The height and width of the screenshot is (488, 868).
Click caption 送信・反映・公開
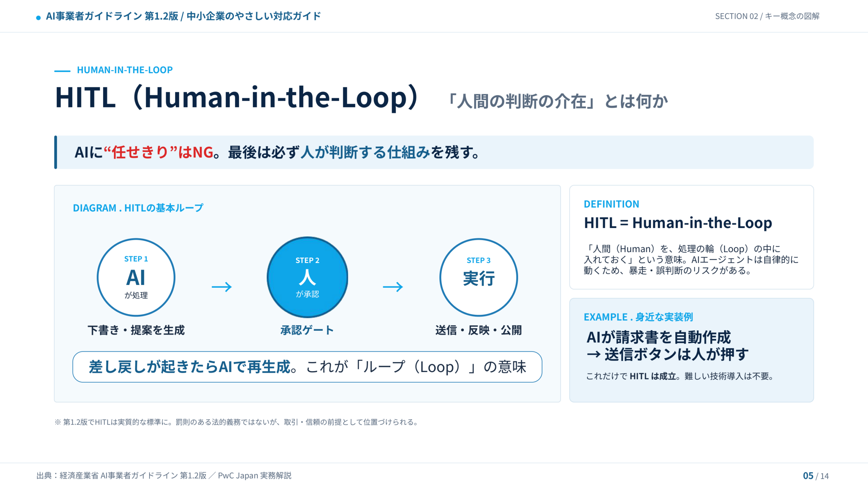(x=478, y=330)
